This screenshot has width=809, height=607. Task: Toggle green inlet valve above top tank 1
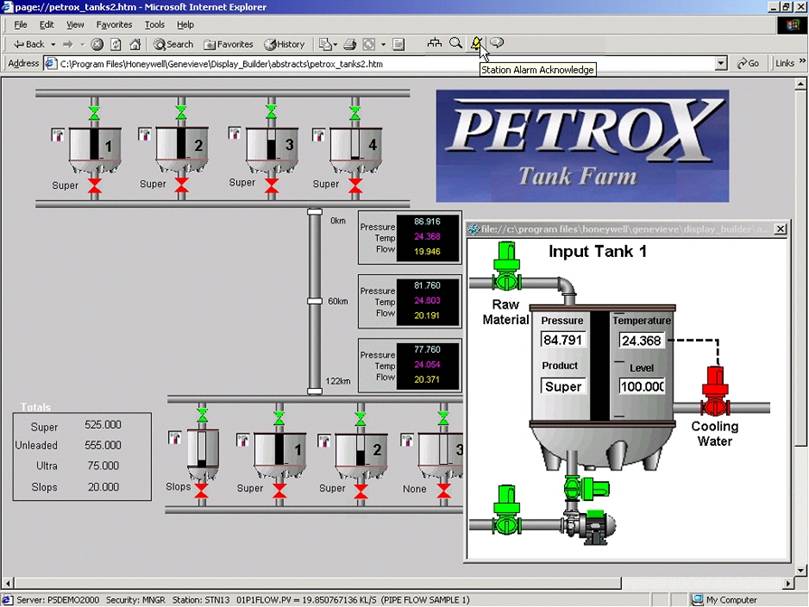coord(94,114)
